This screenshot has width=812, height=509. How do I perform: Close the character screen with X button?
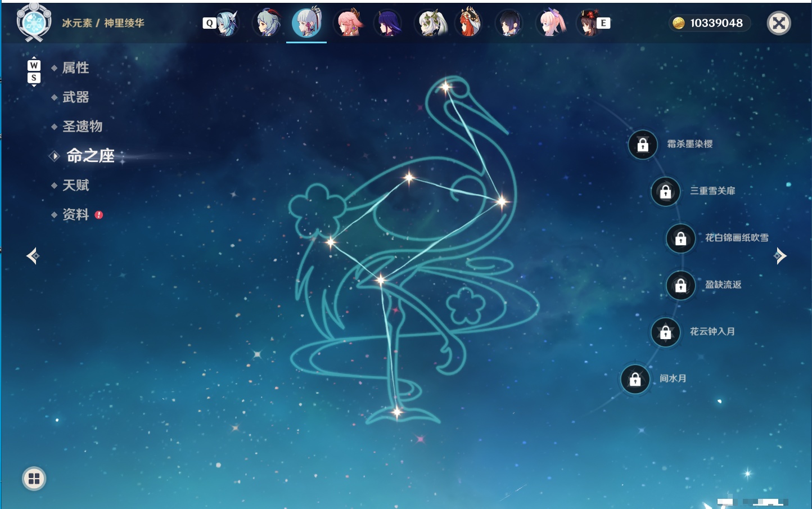779,23
